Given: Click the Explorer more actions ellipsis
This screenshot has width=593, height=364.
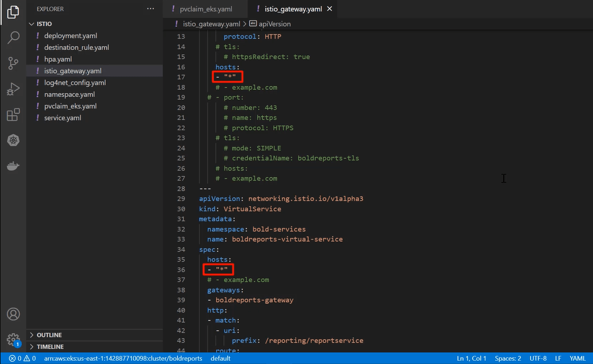Looking at the screenshot, I should pyautogui.click(x=150, y=8).
